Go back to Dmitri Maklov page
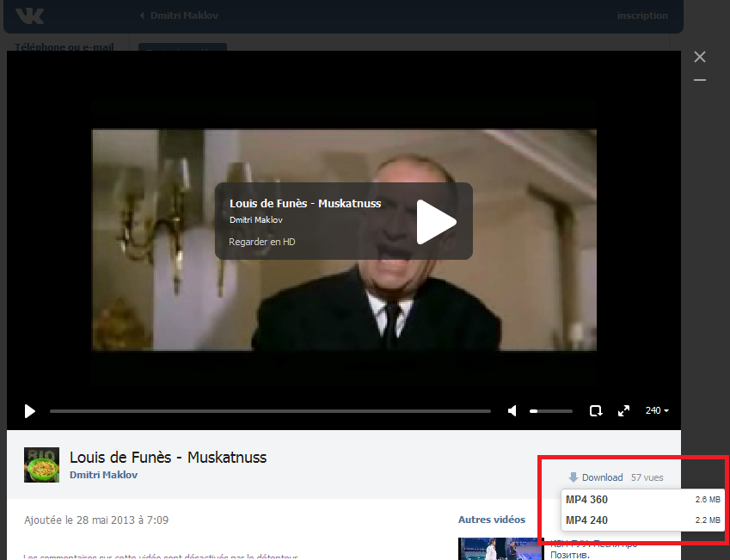The height and width of the screenshot is (560, 730). (179, 15)
